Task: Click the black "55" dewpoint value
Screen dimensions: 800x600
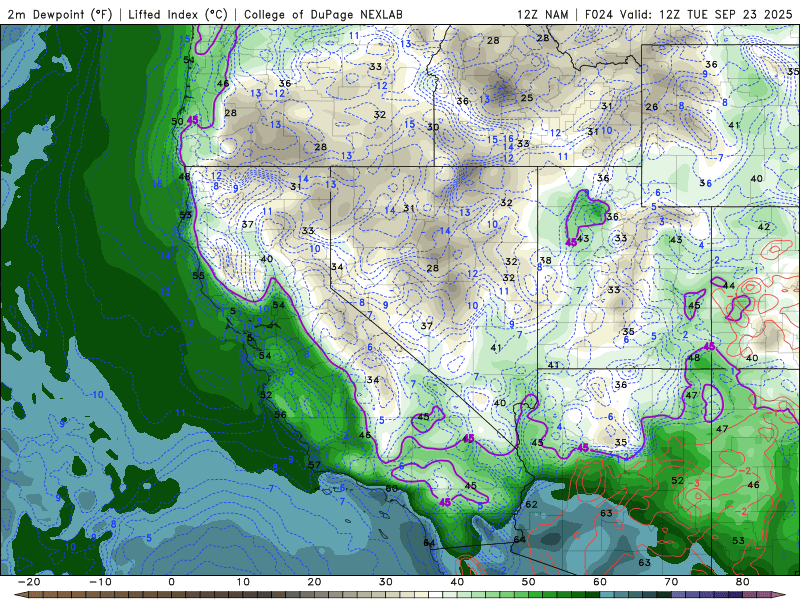Action: pyautogui.click(x=198, y=276)
